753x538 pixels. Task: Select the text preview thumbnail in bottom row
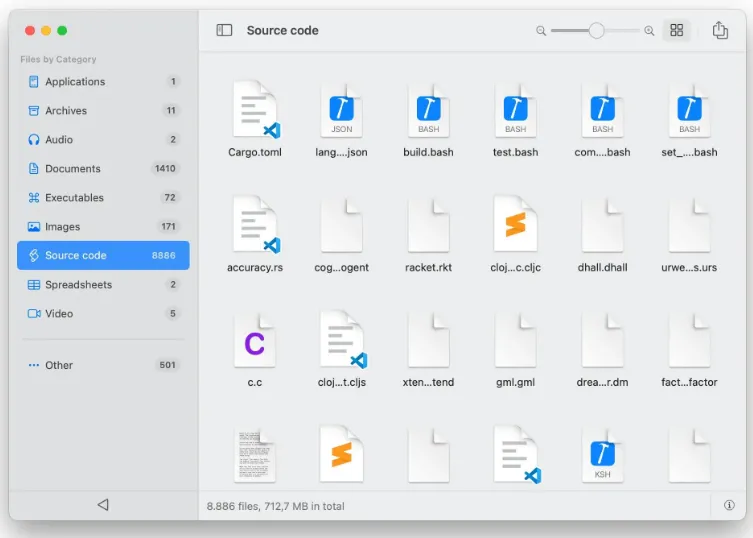pos(255,455)
